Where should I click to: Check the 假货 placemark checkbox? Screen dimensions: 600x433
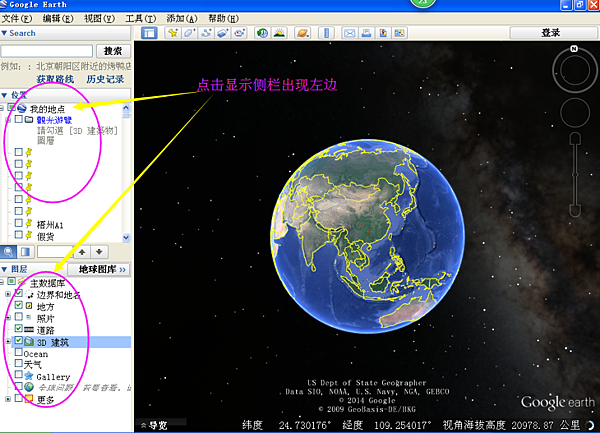18,234
